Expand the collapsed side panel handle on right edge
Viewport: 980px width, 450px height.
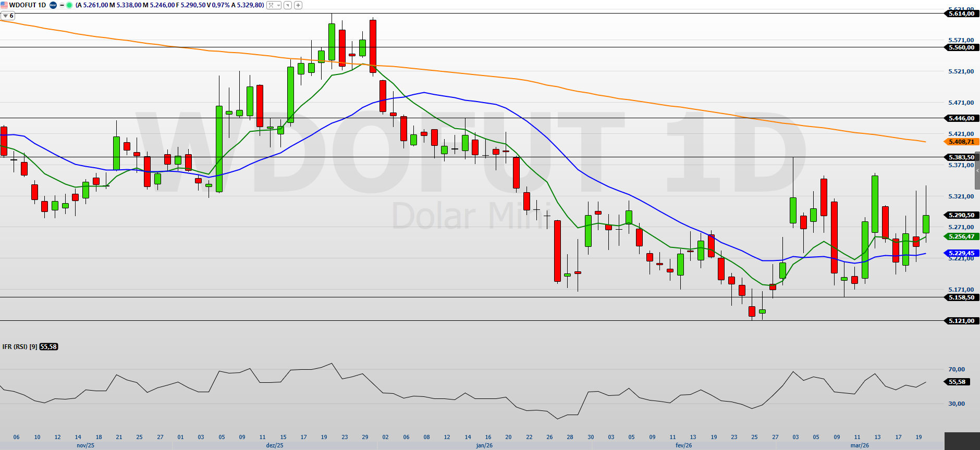pos(977,171)
